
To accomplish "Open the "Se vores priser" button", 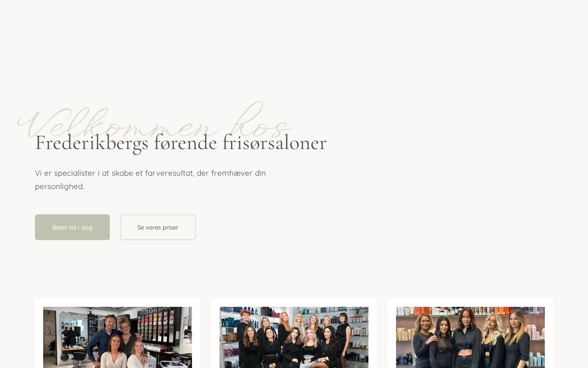I will point(158,227).
